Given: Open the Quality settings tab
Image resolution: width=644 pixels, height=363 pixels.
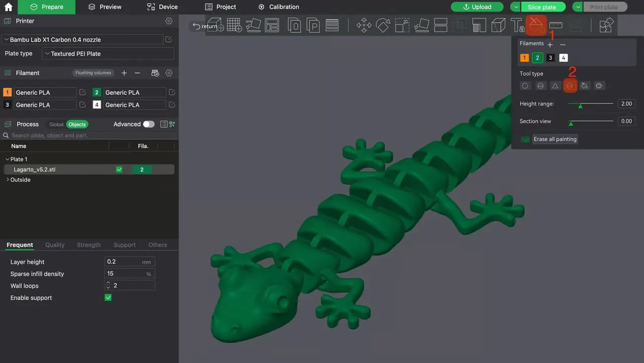Looking at the screenshot, I should coord(55,245).
